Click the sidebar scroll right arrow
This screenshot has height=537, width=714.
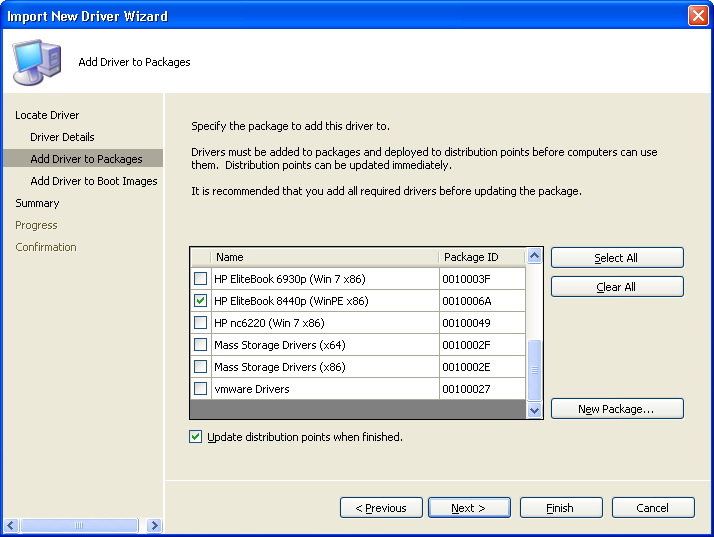(154, 525)
